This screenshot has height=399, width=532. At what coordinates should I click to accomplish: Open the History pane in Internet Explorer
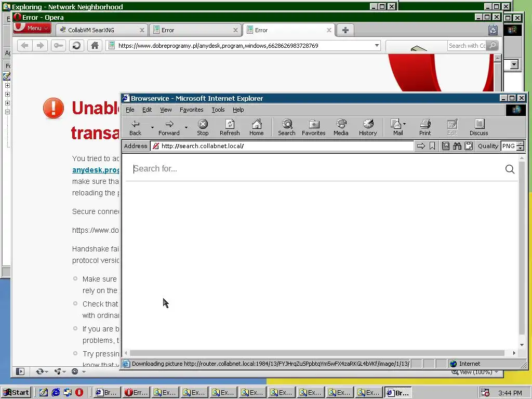(368, 127)
